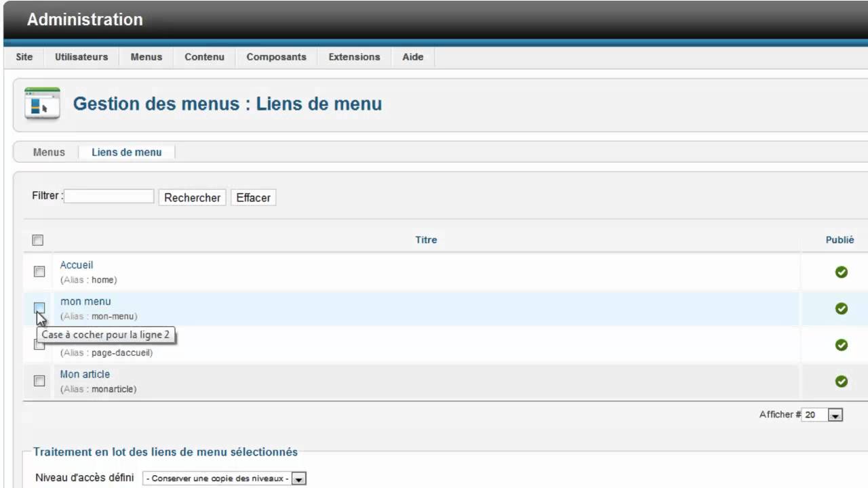Sort by the Titre column header
Viewport: 868px width, 488px height.
(x=427, y=240)
